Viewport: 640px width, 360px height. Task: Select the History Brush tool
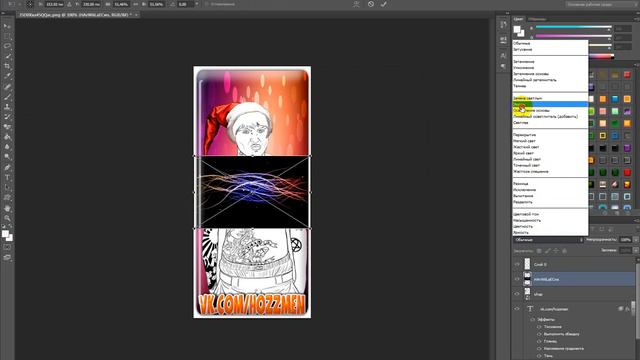point(7,117)
